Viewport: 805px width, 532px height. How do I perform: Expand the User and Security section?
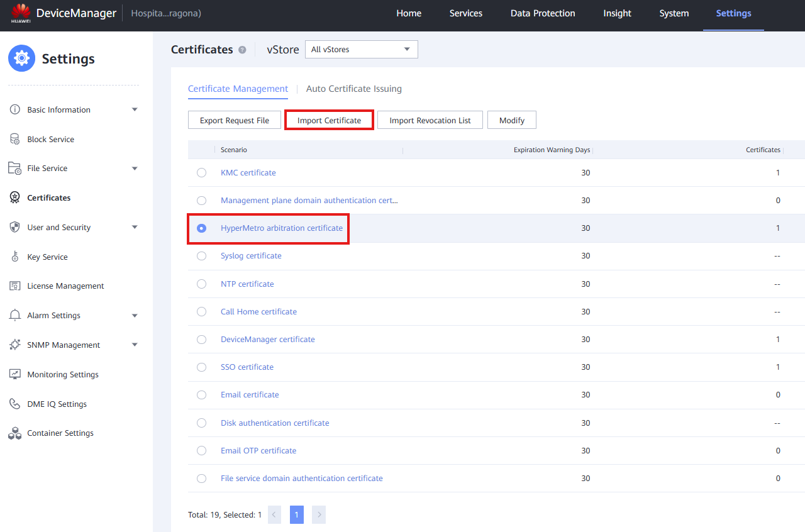coord(59,227)
